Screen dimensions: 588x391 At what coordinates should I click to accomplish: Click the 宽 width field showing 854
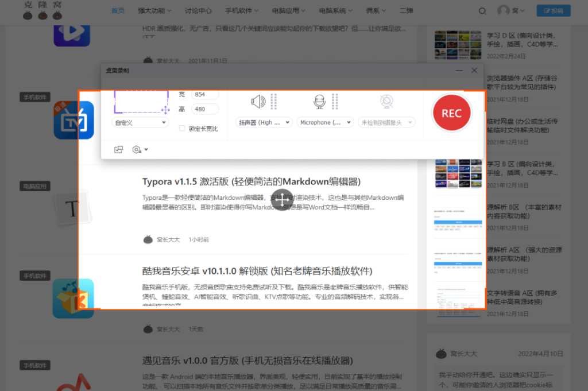[205, 95]
